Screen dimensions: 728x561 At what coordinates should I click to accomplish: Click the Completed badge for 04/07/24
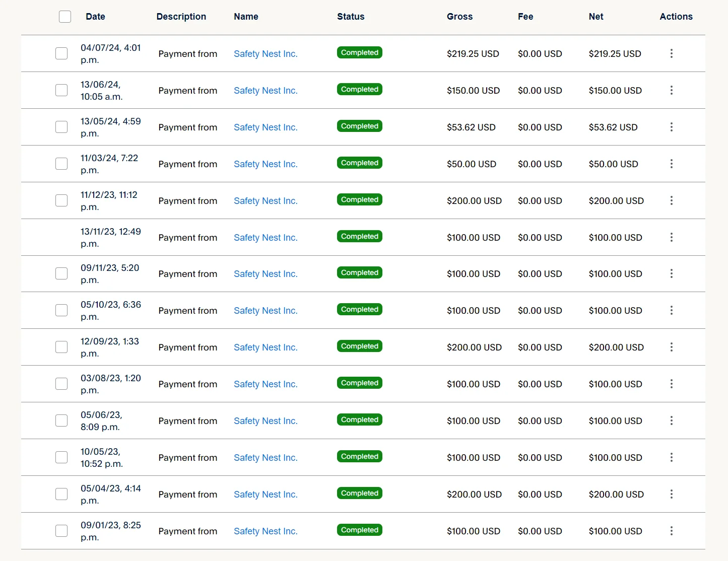[x=360, y=52]
